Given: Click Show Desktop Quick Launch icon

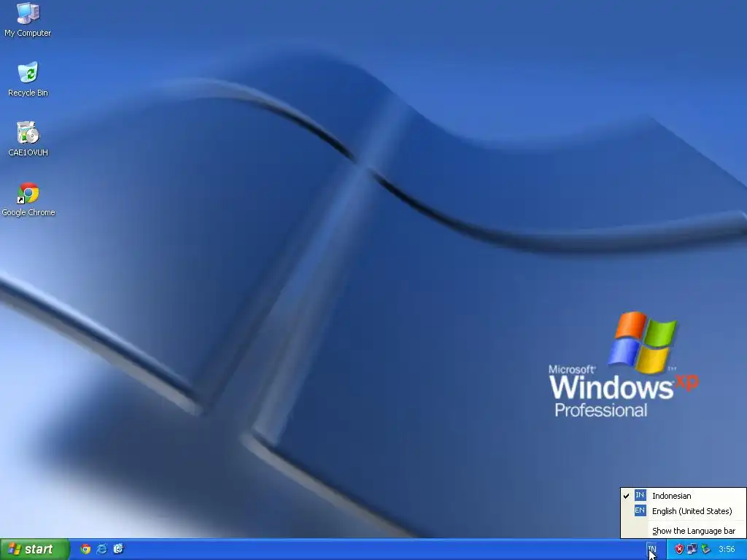Looking at the screenshot, I should pyautogui.click(x=118, y=549).
